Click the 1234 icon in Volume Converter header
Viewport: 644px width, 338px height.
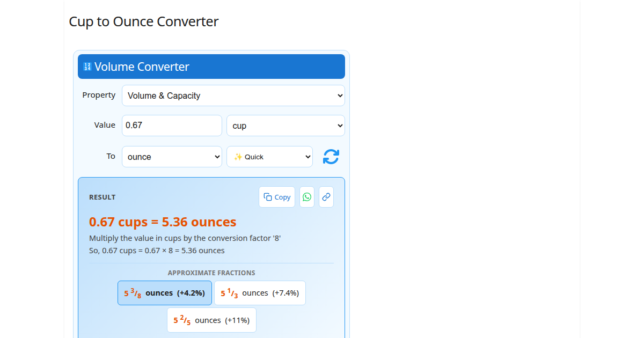tap(86, 66)
